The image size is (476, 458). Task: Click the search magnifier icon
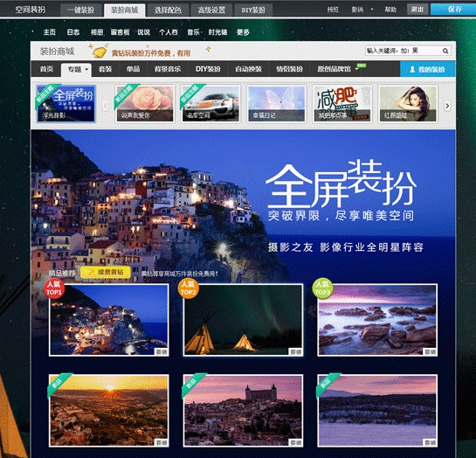445,51
